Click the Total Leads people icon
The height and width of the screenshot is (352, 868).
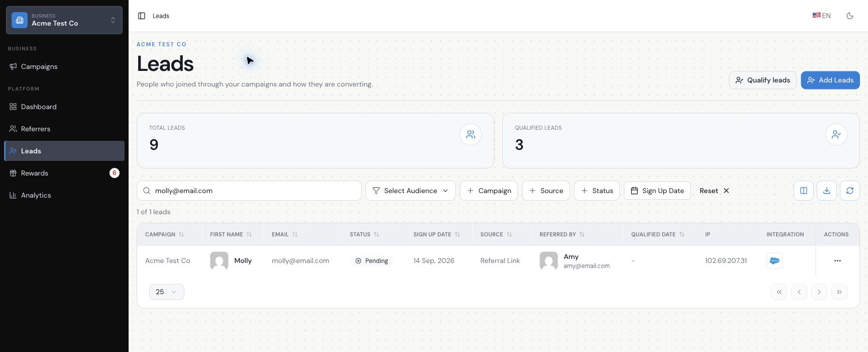pos(471,135)
